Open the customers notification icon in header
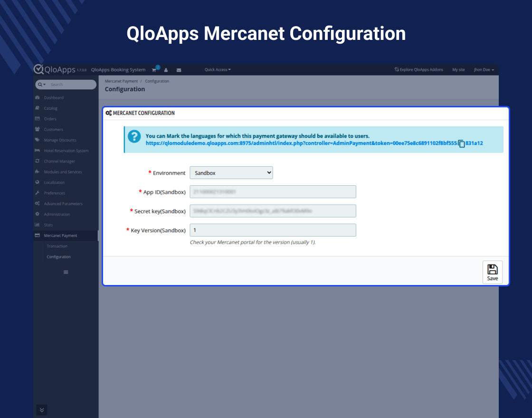 pos(166,70)
